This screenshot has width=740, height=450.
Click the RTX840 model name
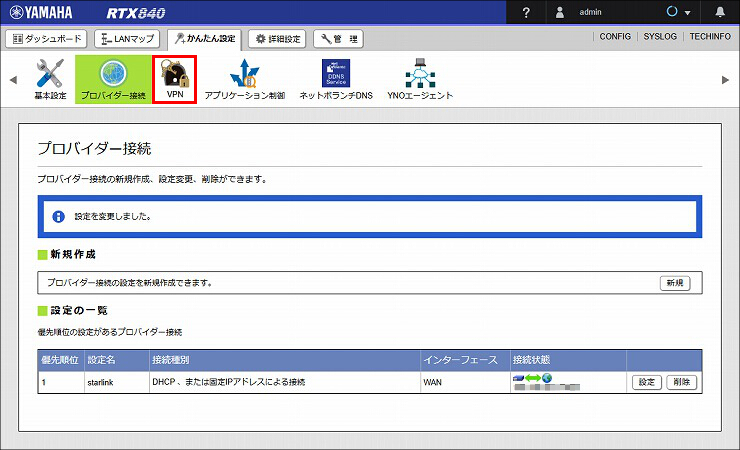point(136,13)
